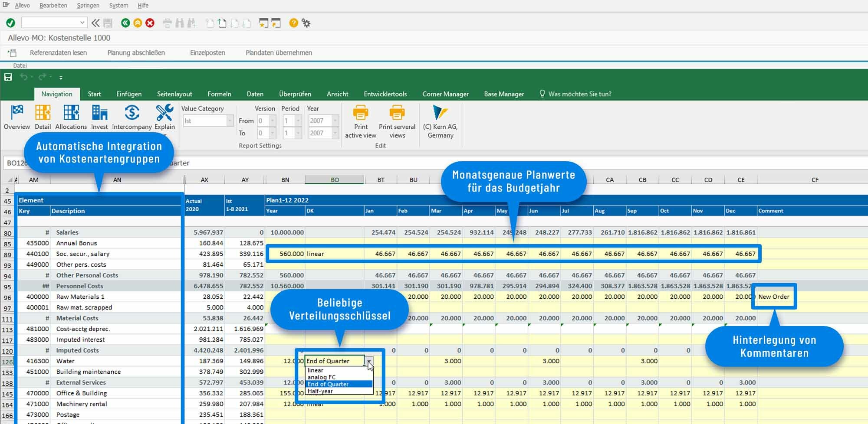Open the Version From dropdown
868x424 pixels.
273,121
